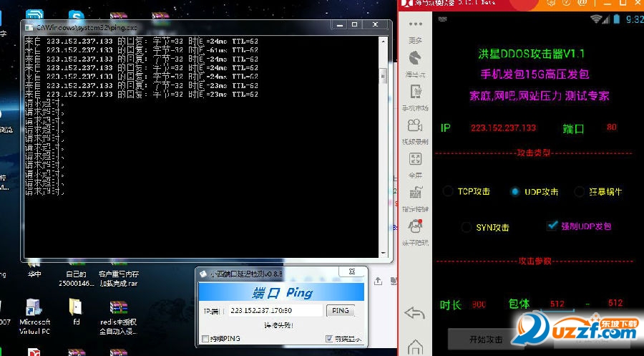Click the 手机发包15G高压发包 text
Viewport: 644px width, 356px height.
tap(535, 74)
